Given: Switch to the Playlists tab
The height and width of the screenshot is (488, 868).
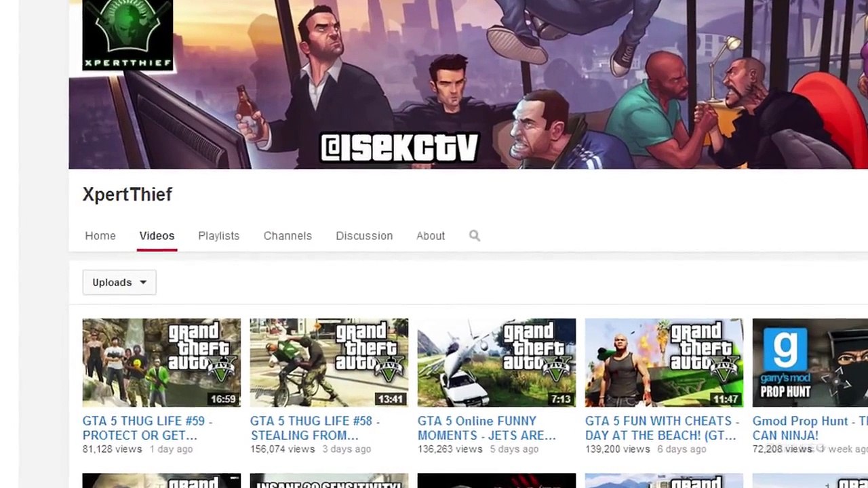Looking at the screenshot, I should (x=218, y=236).
